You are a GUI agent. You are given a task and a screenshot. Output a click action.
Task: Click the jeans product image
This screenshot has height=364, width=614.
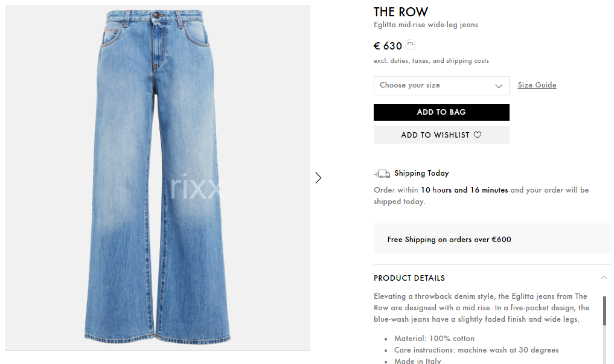click(158, 177)
